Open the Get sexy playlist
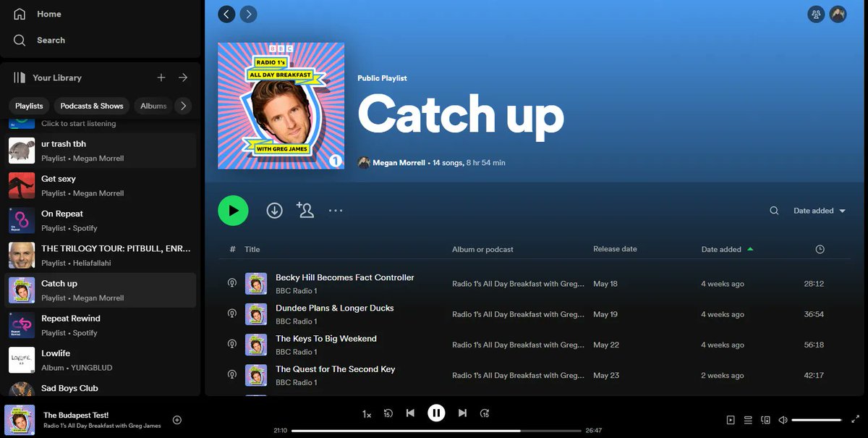This screenshot has height=438, width=868. point(101,185)
